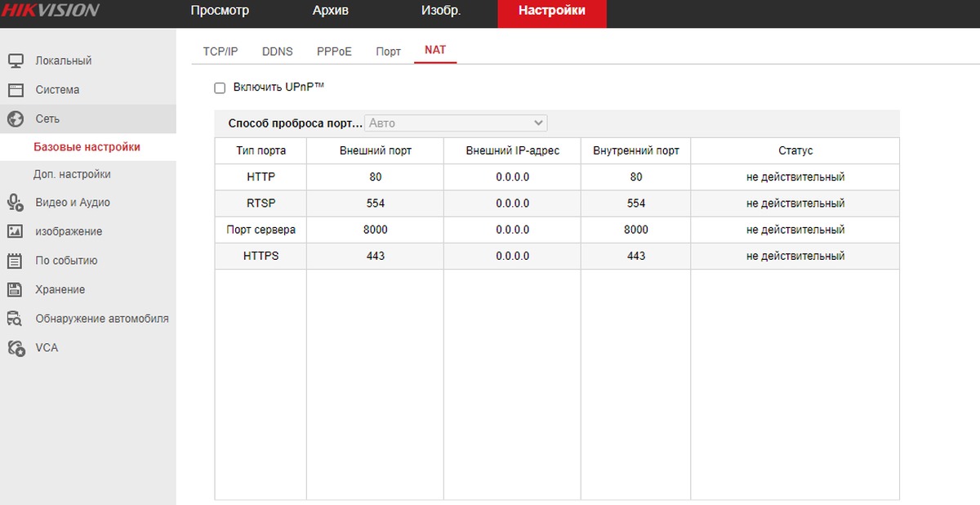Click the VCA gear icon

coord(16,347)
